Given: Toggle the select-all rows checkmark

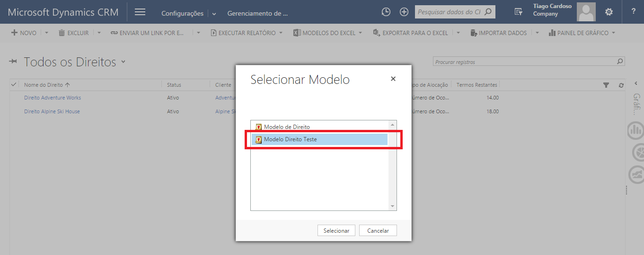Looking at the screenshot, I should click(14, 85).
